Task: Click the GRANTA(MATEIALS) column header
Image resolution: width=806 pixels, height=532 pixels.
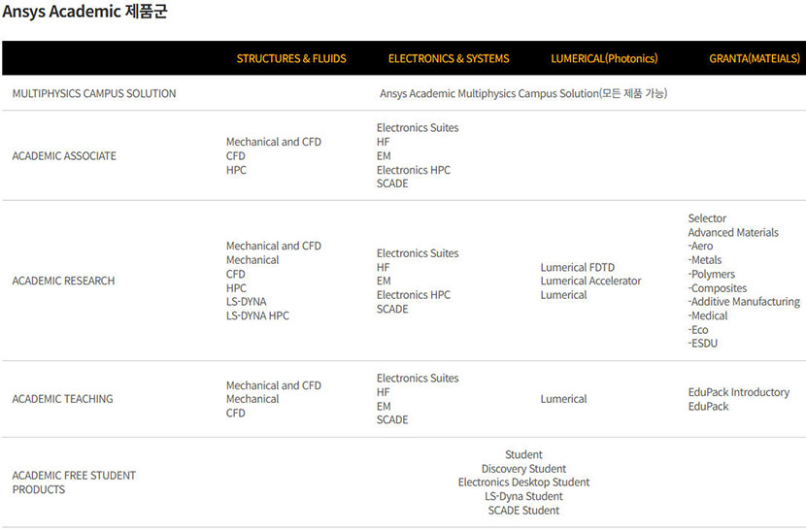Action: click(754, 58)
